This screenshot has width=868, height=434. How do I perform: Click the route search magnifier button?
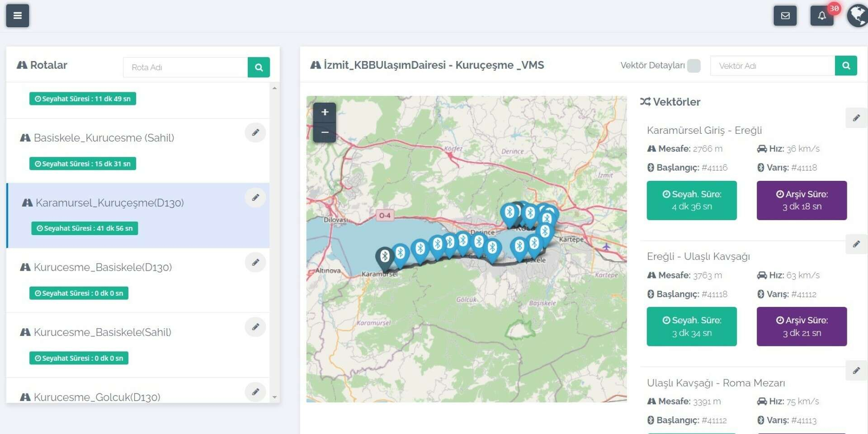259,67
